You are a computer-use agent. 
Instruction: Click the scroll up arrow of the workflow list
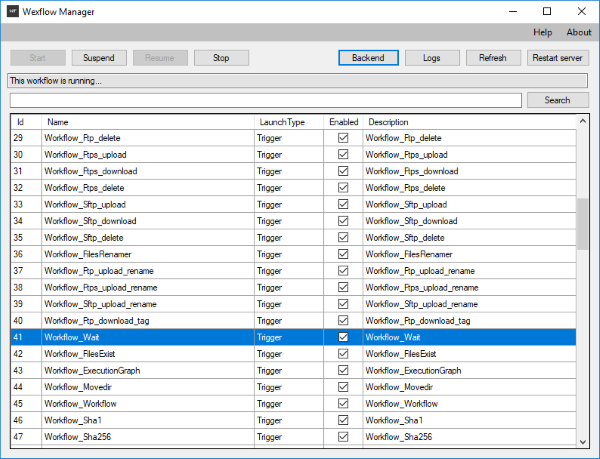[x=582, y=121]
